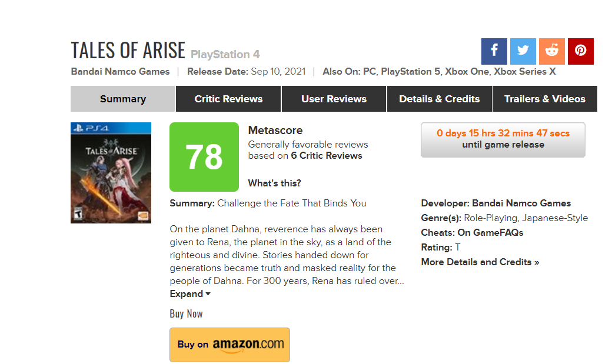Pin the page on Pinterest

(580, 51)
